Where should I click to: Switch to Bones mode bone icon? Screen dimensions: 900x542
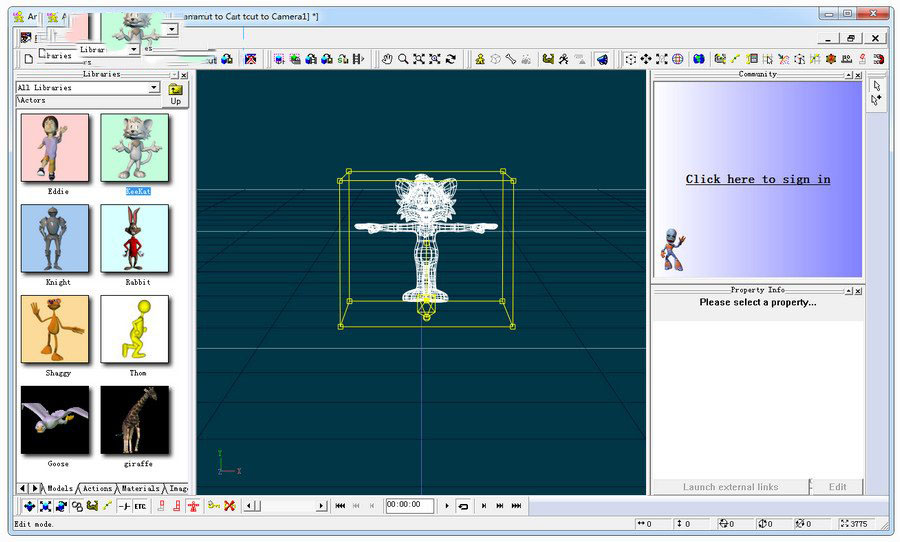coord(511,59)
